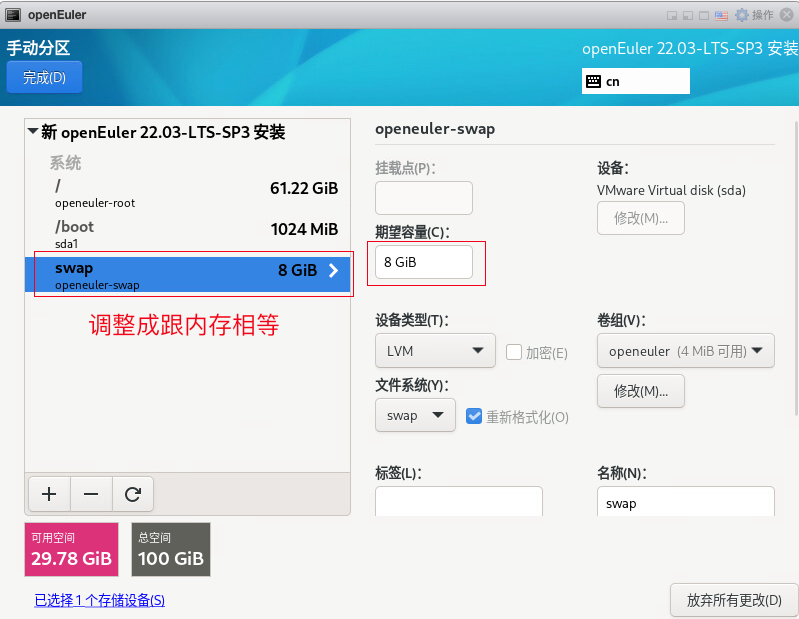The width and height of the screenshot is (799, 619).
Task: Click the openeuler-swap heading in right panel
Action: click(x=435, y=129)
